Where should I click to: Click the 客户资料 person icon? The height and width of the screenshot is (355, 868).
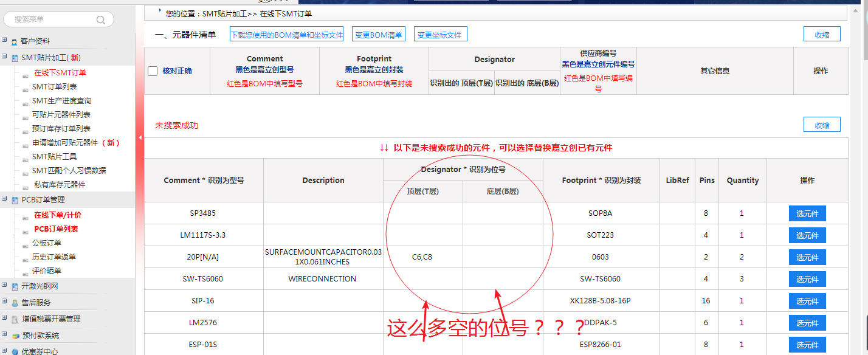(x=15, y=41)
